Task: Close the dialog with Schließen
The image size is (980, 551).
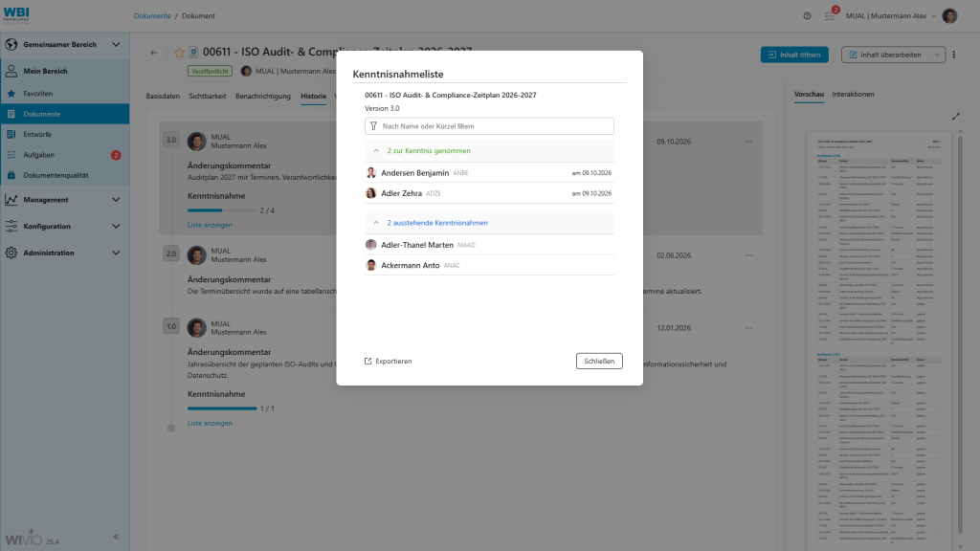Action: [599, 361]
